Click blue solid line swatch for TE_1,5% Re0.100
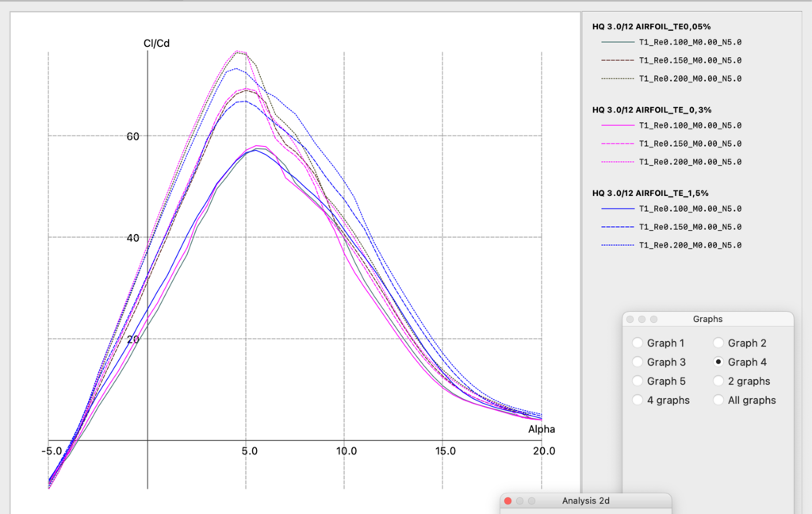Image resolution: width=812 pixels, height=514 pixels. [618, 209]
